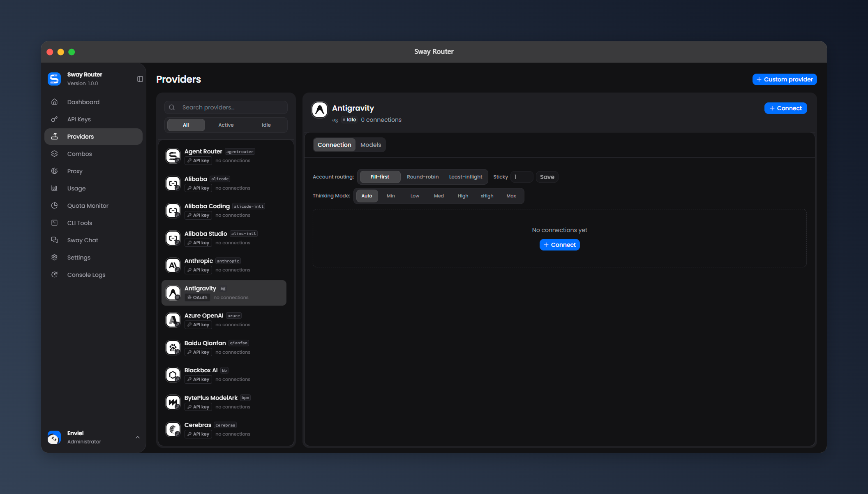
Task: Click the Baidu Qianfan provider logo
Action: click(x=173, y=348)
